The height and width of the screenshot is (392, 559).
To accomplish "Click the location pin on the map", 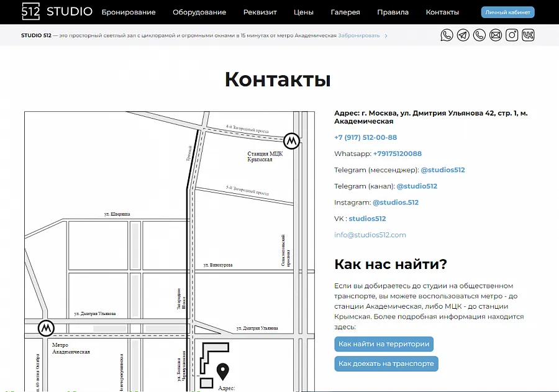I will tap(223, 371).
